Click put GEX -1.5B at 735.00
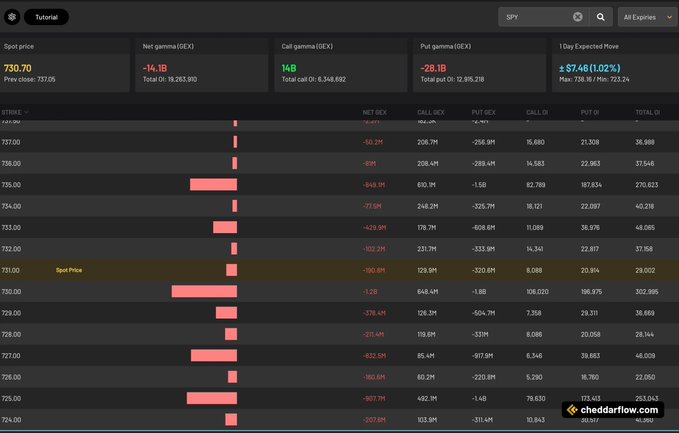The image size is (679, 433). point(479,185)
